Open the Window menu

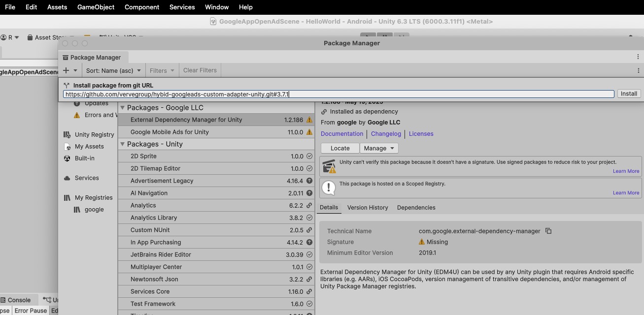pos(217,7)
